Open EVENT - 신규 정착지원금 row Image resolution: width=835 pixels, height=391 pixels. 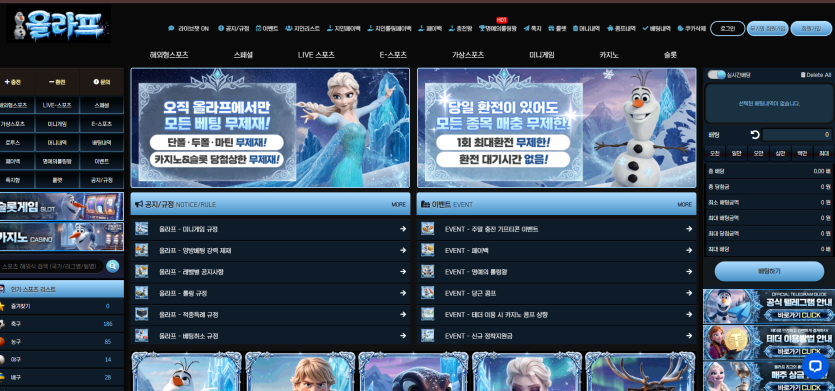click(556, 336)
